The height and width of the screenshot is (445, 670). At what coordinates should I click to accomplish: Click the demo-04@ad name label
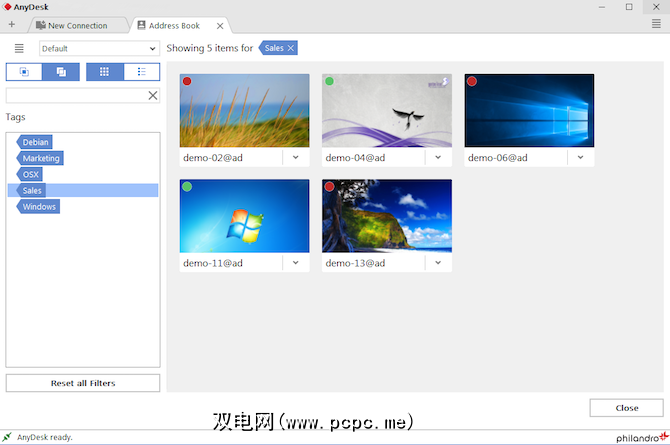pos(355,158)
